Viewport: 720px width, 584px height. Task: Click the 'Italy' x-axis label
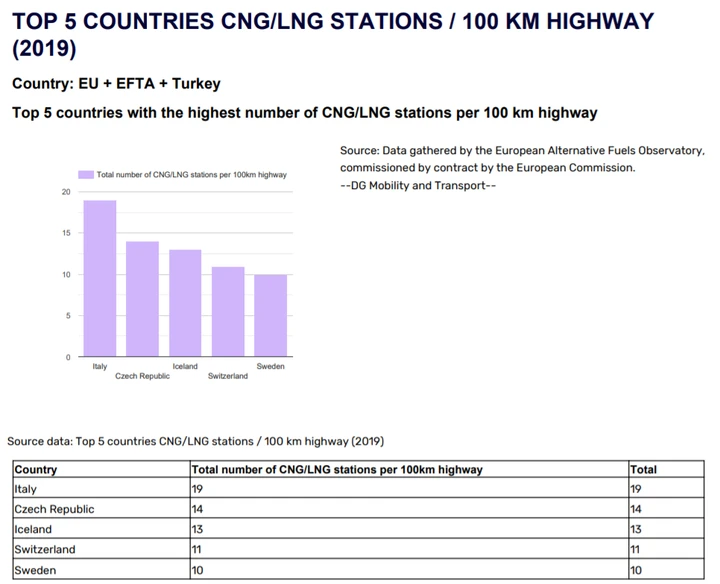(100, 366)
